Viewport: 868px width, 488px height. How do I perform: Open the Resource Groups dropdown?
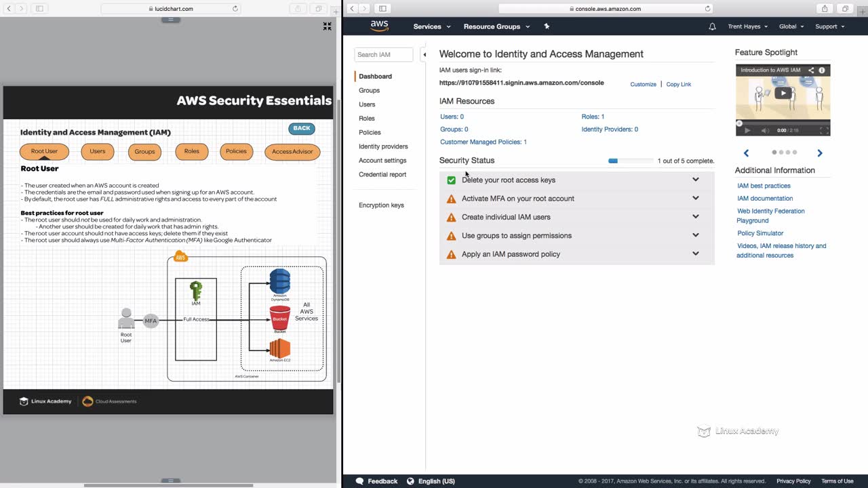496,26
